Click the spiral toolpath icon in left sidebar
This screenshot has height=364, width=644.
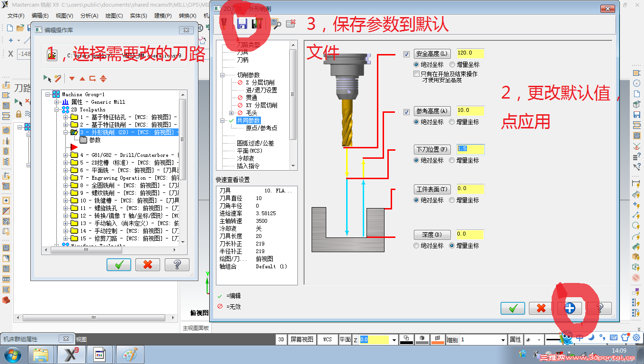(x=6, y=130)
